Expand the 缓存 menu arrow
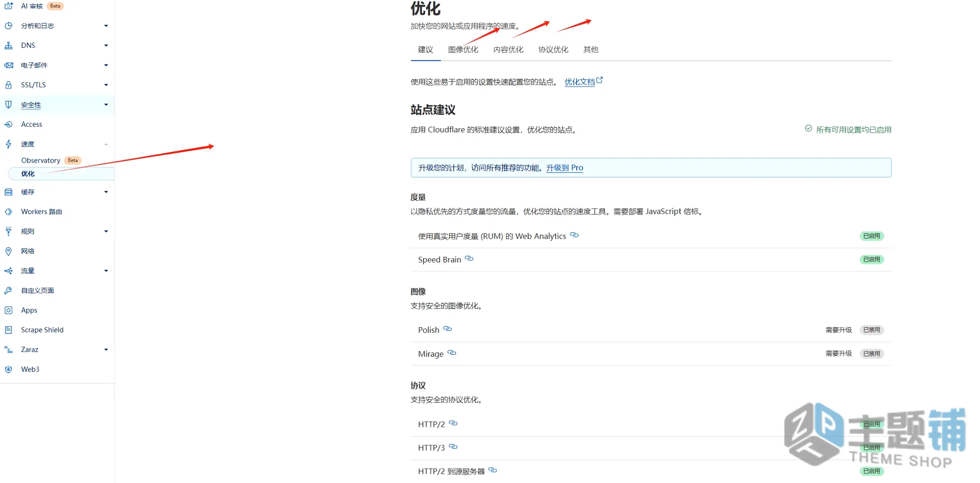Image resolution: width=980 pixels, height=483 pixels. click(x=106, y=192)
